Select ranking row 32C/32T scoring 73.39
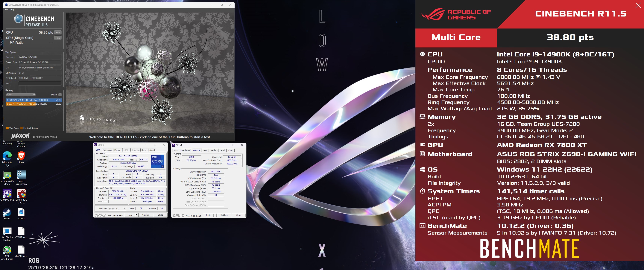Screen dimensions: 644x270 pyautogui.click(x=34, y=100)
